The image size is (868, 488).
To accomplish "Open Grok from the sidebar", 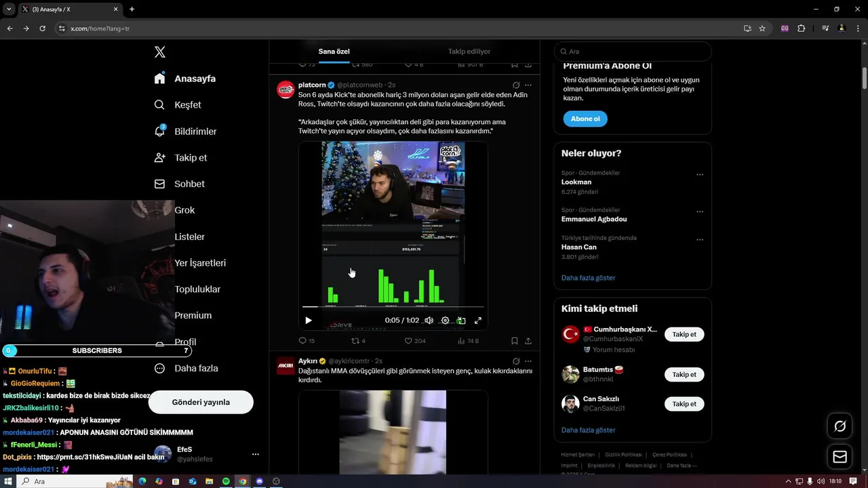I will (x=184, y=210).
